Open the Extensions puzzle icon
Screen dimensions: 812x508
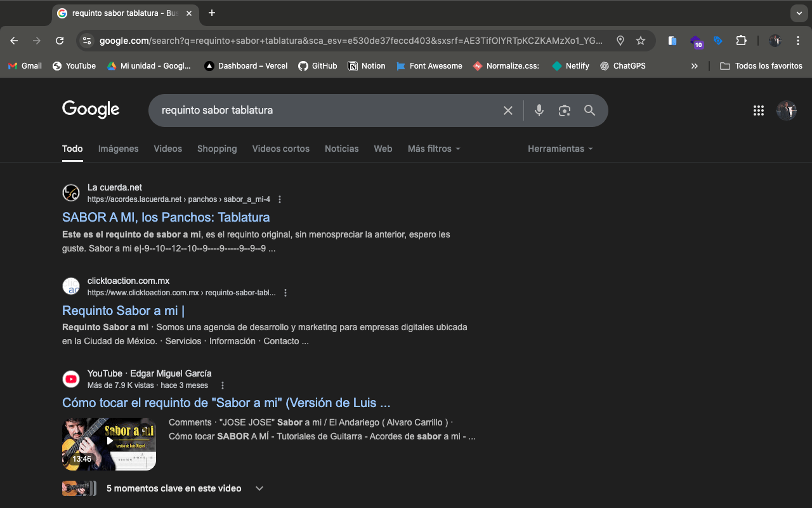click(741, 41)
